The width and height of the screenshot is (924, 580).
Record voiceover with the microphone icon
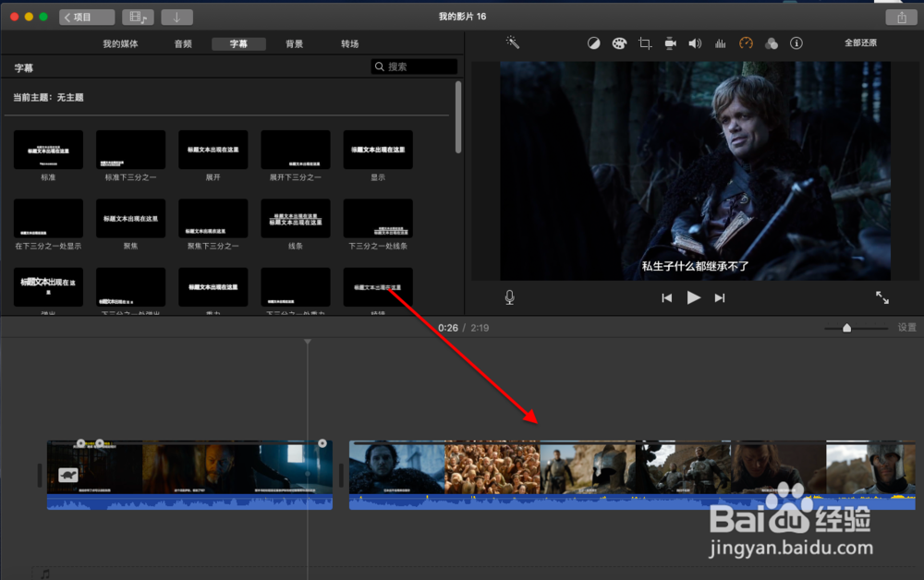[x=510, y=297]
